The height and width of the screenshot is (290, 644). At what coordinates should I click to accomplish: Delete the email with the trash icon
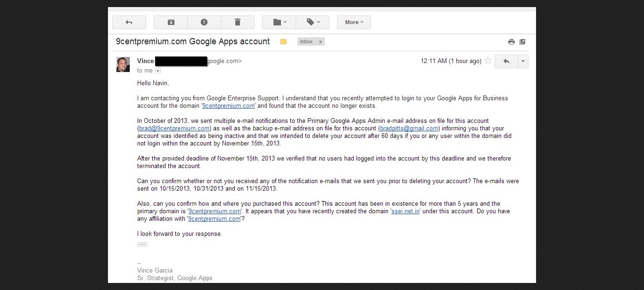238,22
